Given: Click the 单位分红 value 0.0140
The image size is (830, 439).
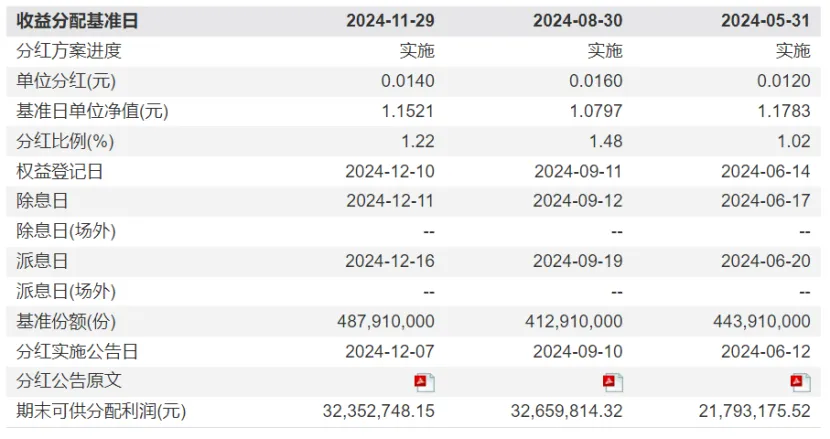Looking at the screenshot, I should coord(408,81).
